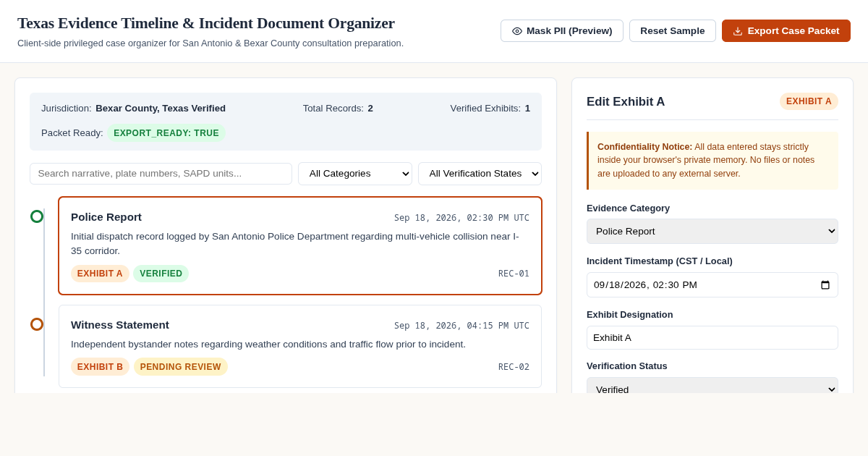Click the orange timeline marker for Witness Statement
This screenshot has height=456, width=868.
pos(37,324)
